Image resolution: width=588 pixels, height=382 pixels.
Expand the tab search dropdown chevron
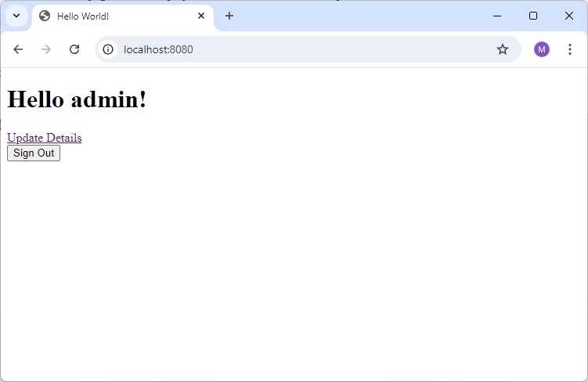tap(16, 16)
